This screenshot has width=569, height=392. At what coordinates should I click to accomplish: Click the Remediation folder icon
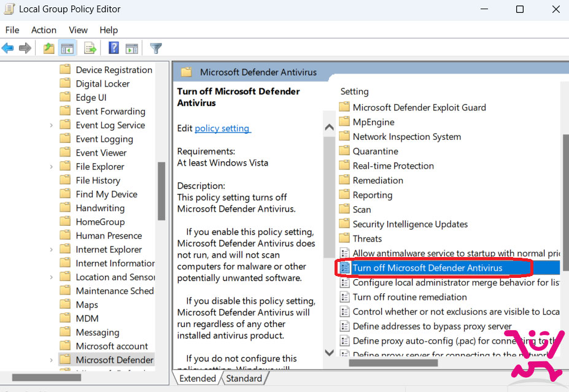pyautogui.click(x=344, y=180)
